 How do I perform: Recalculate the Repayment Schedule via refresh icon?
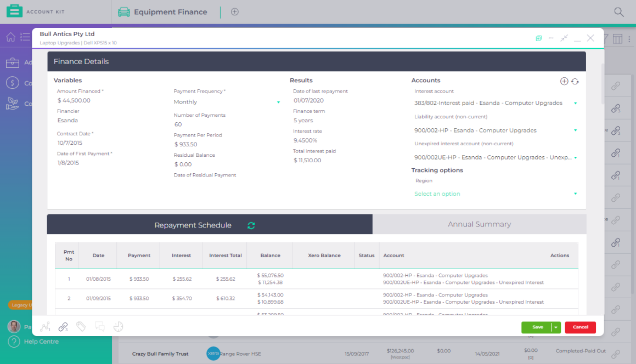(251, 225)
